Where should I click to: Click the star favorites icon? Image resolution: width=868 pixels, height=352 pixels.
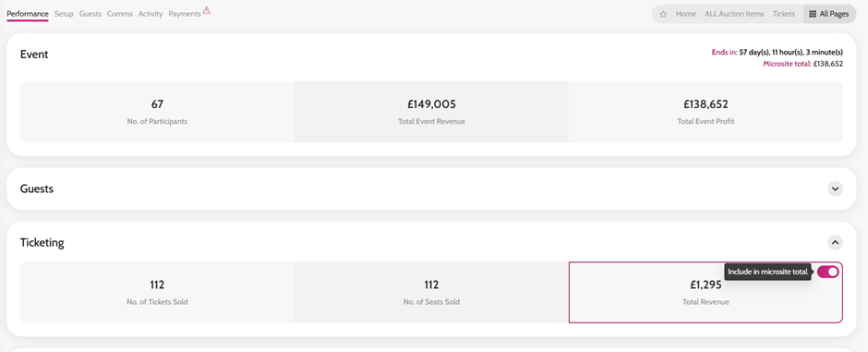tap(663, 14)
